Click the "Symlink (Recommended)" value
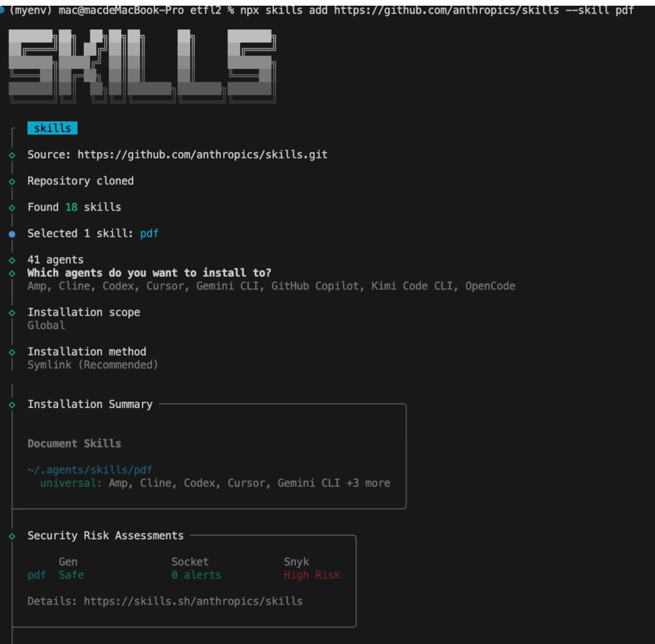The image size is (655, 644). 93,365
